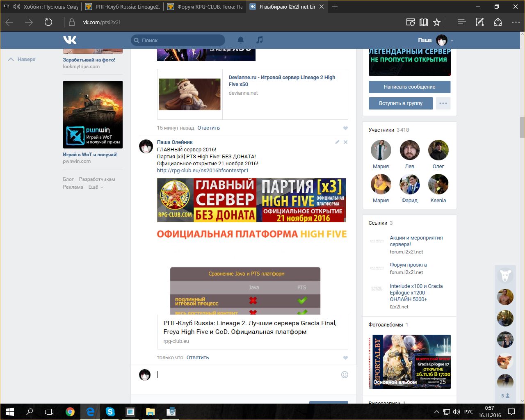525x420 pixels.
Task: Click Написать сообщение button
Action: click(x=409, y=87)
